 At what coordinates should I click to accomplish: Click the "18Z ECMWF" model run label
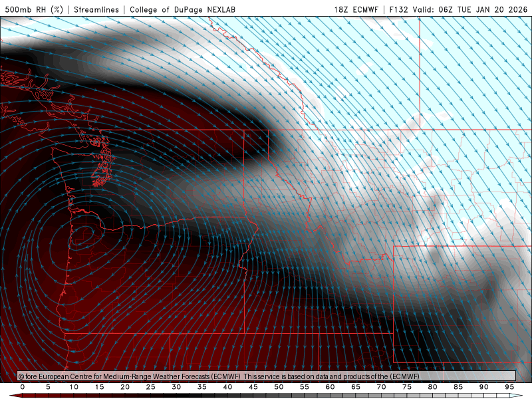(x=356, y=9)
